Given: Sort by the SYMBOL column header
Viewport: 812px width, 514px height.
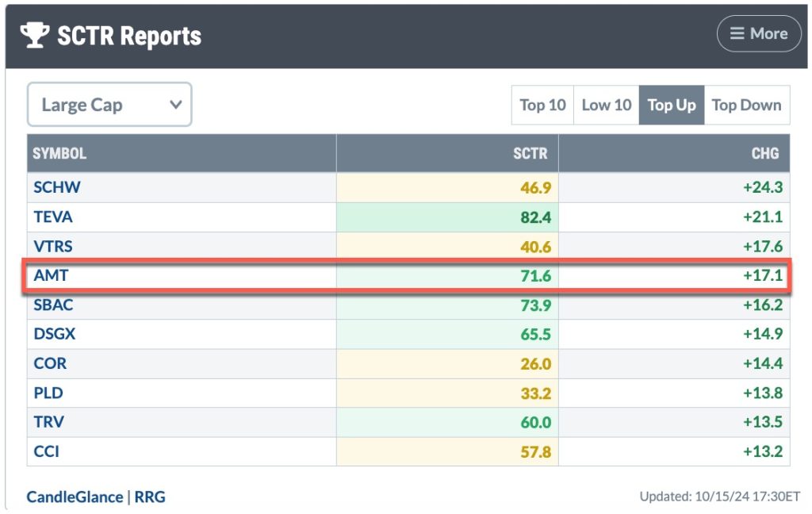Looking at the screenshot, I should pyautogui.click(x=59, y=153).
